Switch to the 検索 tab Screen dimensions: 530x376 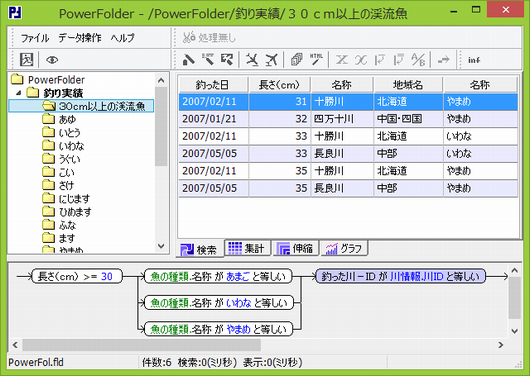pos(199,249)
